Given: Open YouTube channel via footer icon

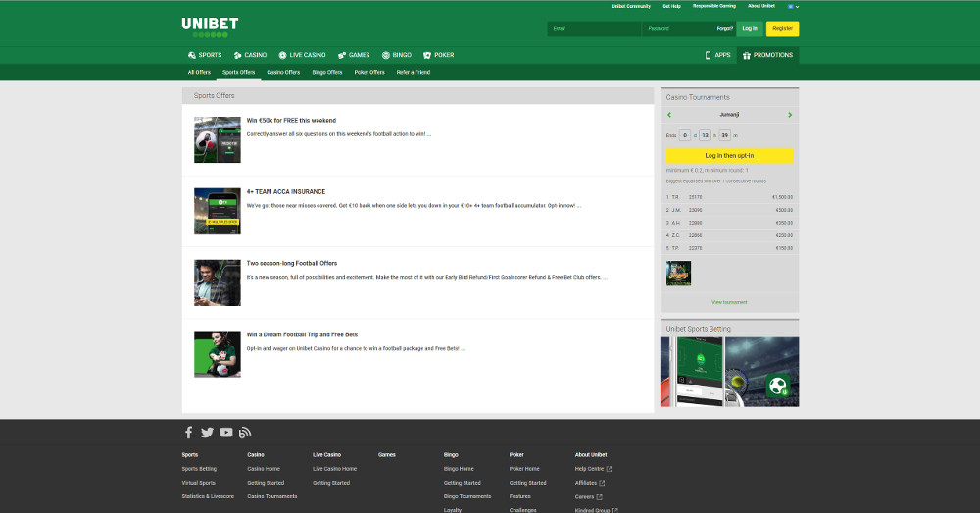Looking at the screenshot, I should point(226,433).
